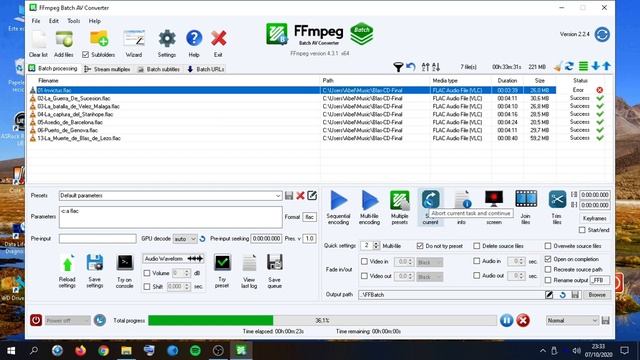The image size is (640, 360).
Task: Toggle Do not try preset checkbox
Action: click(x=420, y=246)
